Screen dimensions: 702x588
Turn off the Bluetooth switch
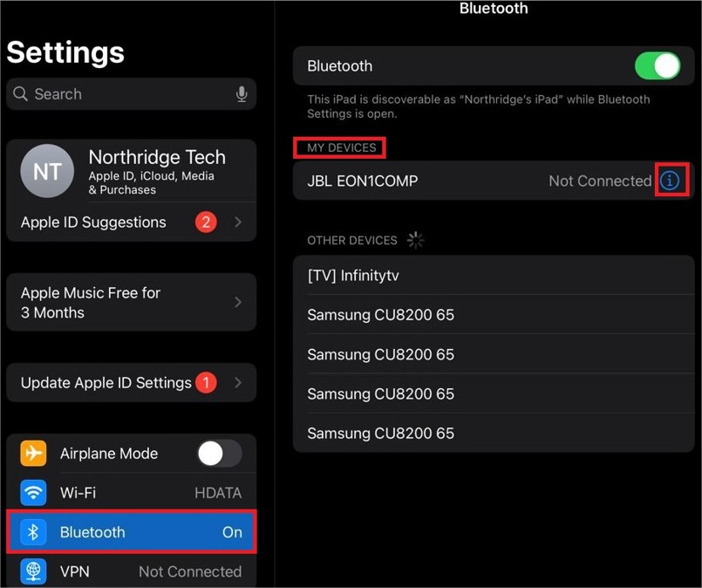658,65
